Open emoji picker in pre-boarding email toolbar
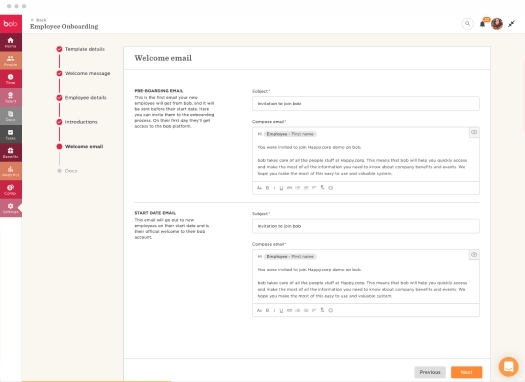 click(330, 188)
